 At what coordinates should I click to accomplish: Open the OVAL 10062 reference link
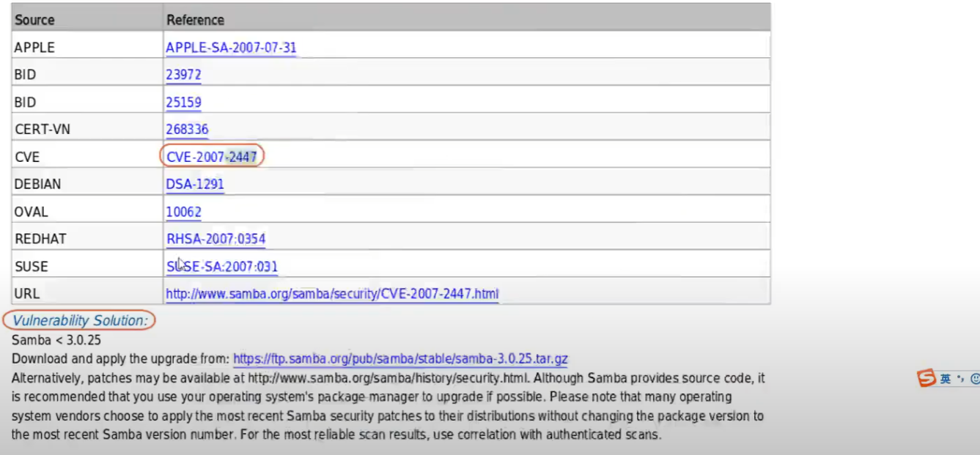[183, 212]
